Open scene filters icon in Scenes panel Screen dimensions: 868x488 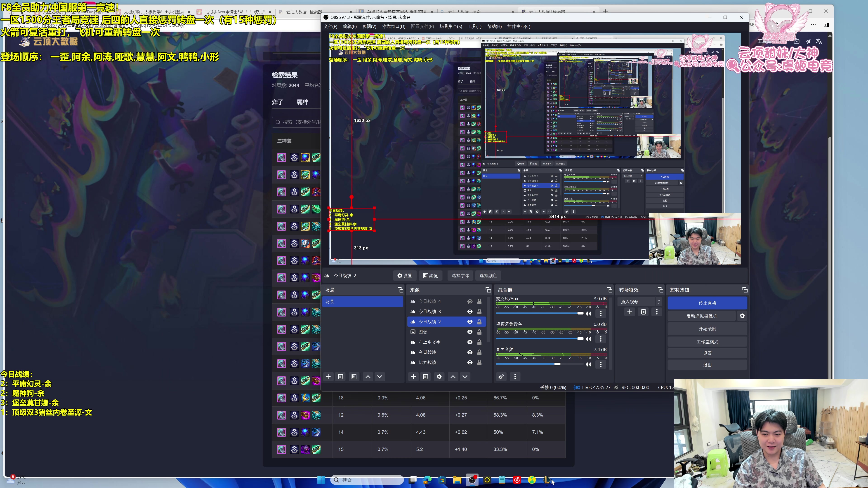354,377
